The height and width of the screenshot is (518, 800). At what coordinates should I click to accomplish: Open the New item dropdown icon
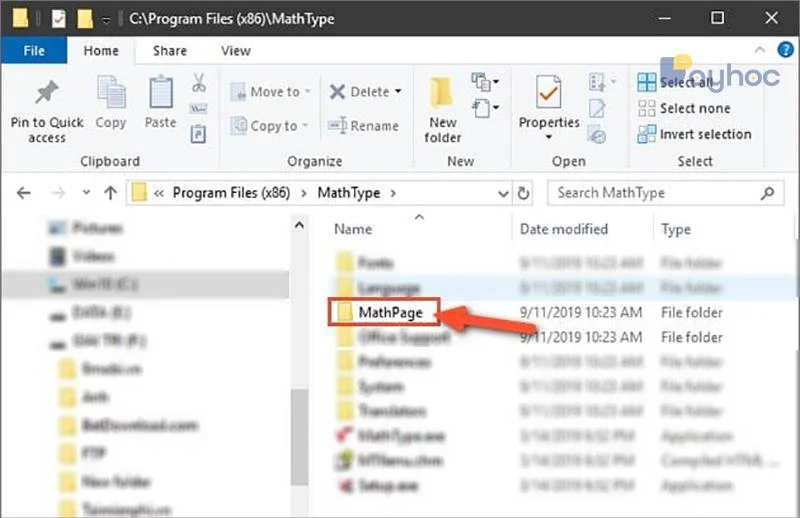tap(485, 82)
